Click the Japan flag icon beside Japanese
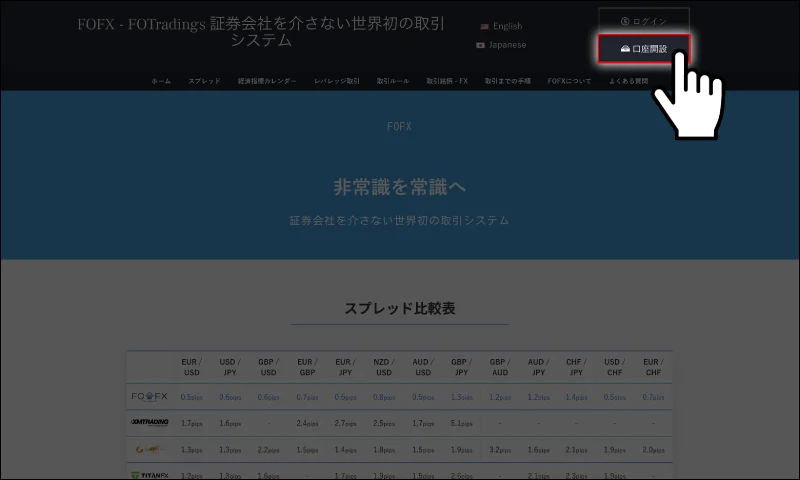Screen dimensions: 800x480 point(481,45)
